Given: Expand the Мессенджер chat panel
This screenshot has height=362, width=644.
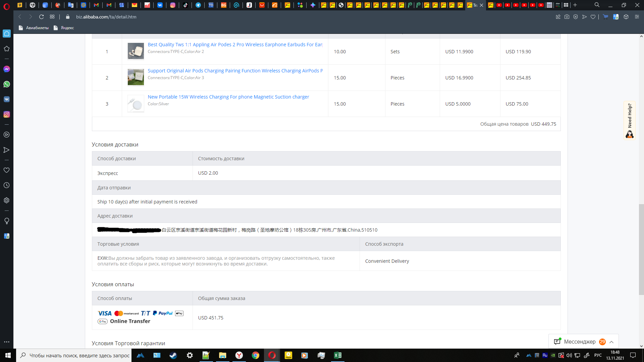Looking at the screenshot, I should coord(611,342).
